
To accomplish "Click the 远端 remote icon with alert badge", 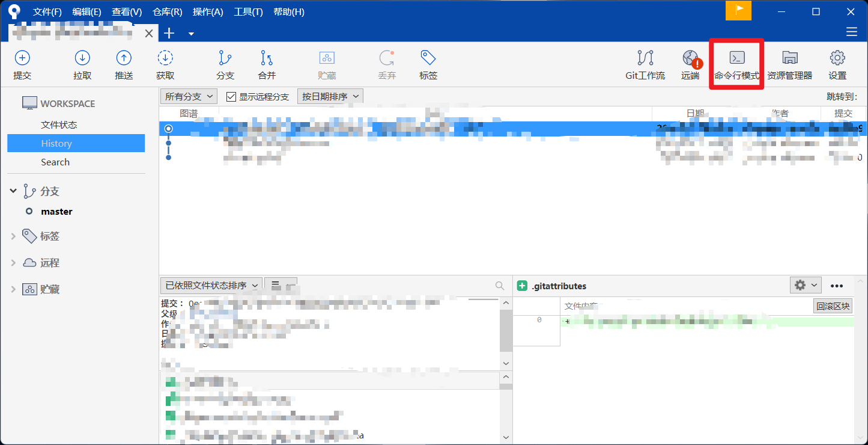I will pyautogui.click(x=690, y=64).
